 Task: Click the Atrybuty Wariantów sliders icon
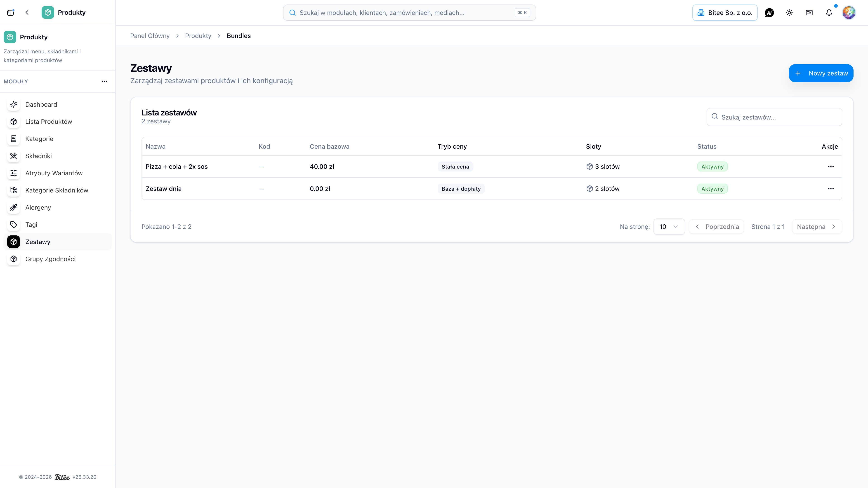14,173
